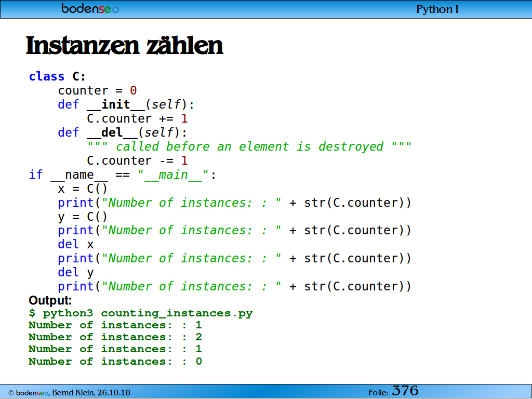This screenshot has height=399, width=532.
Task: Click the '$ python3 counting_instances.py' command
Action: (141, 313)
